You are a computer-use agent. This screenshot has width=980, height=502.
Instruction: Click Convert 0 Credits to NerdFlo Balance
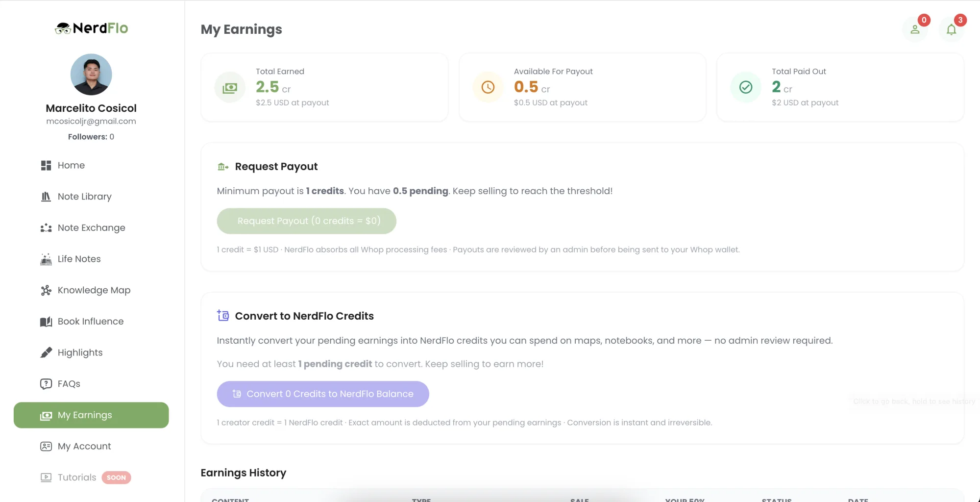click(323, 394)
